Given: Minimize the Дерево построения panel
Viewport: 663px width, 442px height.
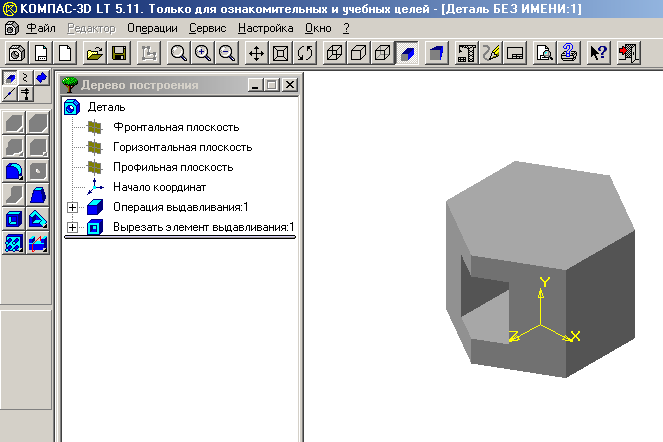Looking at the screenshot, I should pos(255,85).
